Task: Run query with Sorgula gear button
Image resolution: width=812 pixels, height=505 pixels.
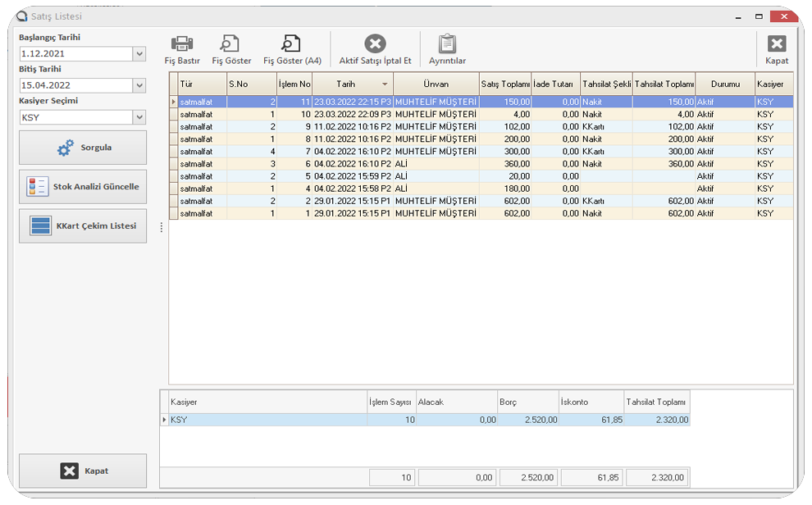Action: pyautogui.click(x=83, y=148)
